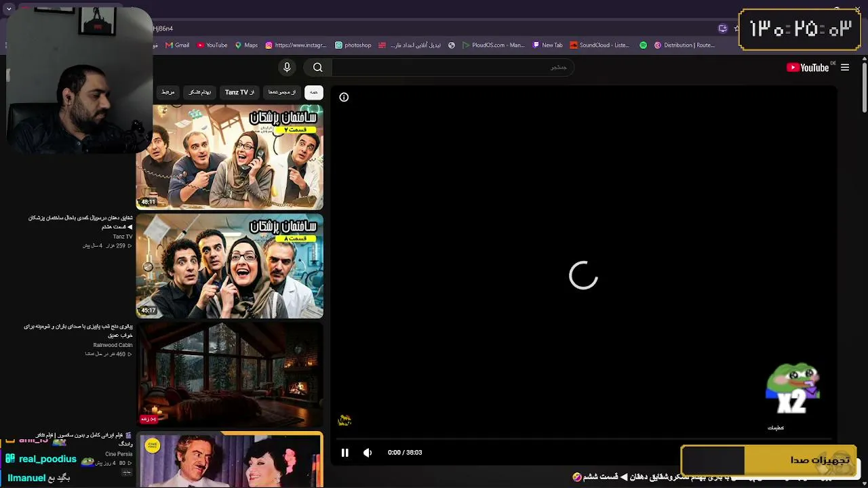
Task: Open the 45:17 episode 8 thumbnail
Action: [230, 266]
